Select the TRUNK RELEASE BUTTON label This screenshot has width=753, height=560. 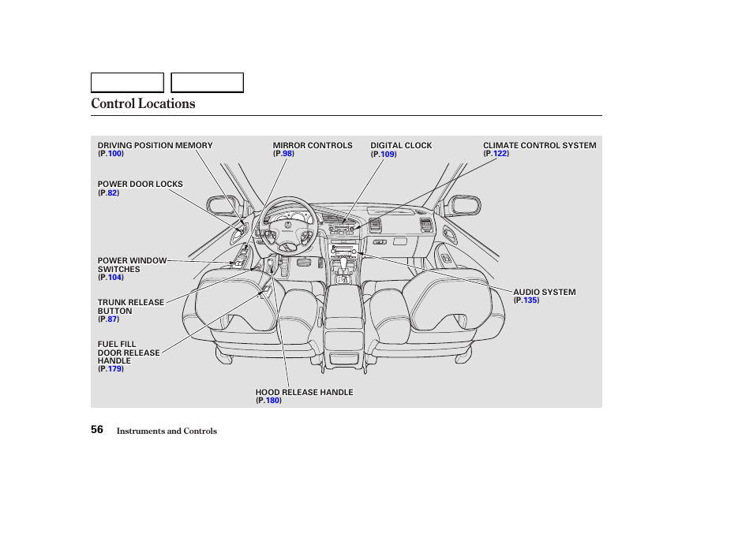130,307
